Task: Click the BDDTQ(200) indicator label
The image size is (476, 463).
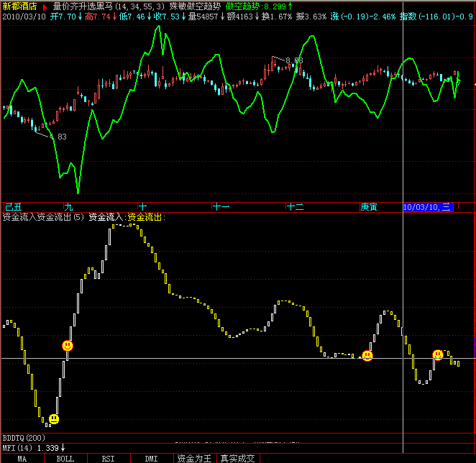Action: [x=24, y=437]
